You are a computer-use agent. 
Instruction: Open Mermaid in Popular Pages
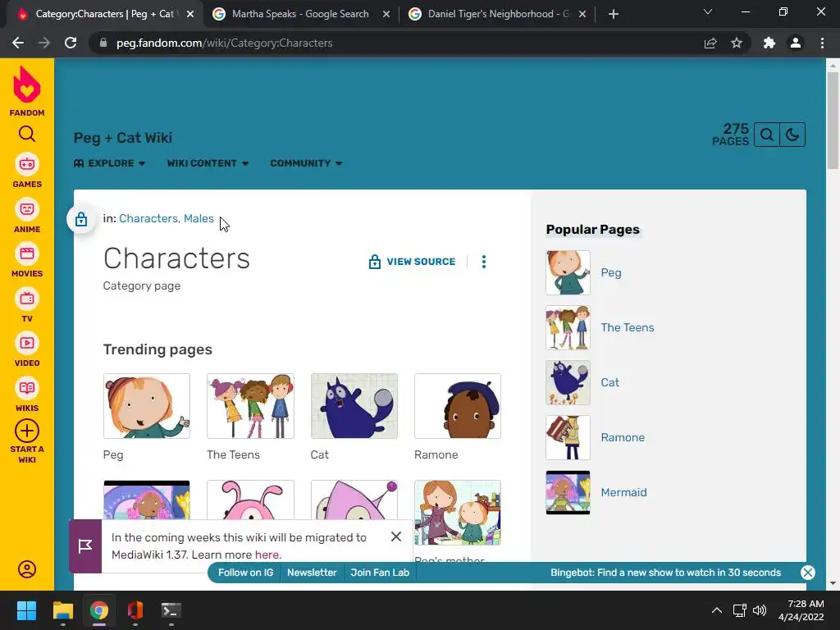[x=623, y=492]
